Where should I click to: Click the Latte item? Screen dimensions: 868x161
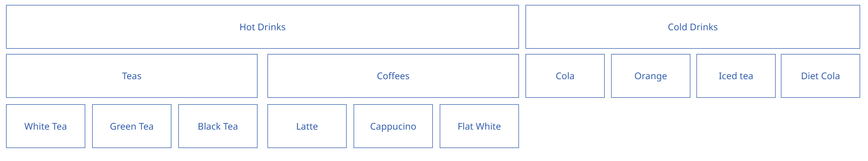point(307,126)
